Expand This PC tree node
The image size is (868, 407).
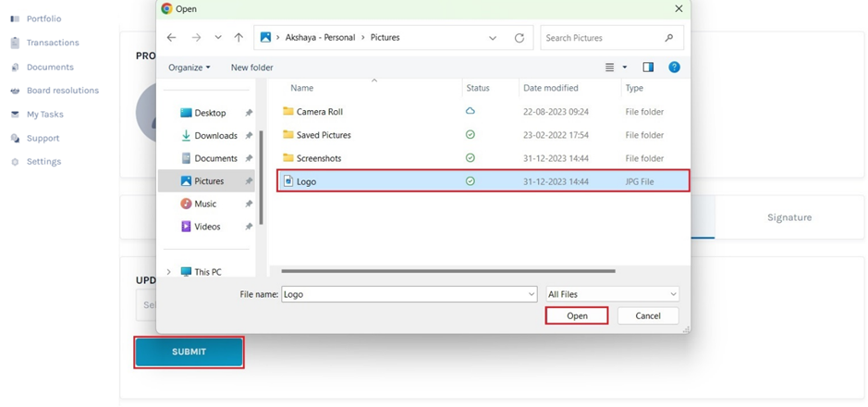click(x=169, y=272)
